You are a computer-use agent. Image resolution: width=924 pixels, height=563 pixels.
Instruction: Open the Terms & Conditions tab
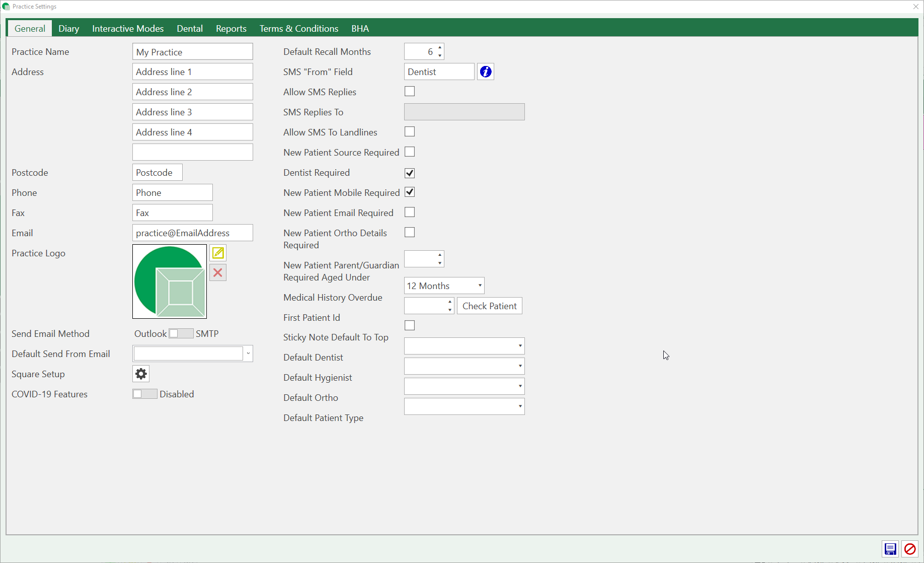[298, 29]
